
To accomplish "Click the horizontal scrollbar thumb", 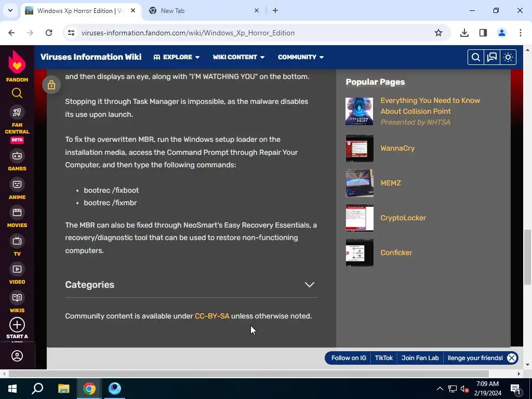I will click(248, 374).
